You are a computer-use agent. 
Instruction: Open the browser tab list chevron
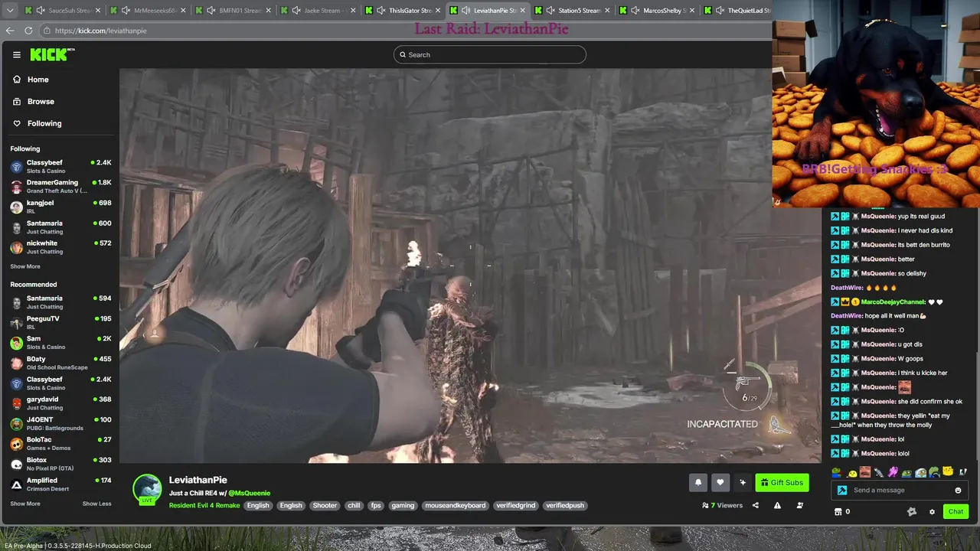pyautogui.click(x=10, y=11)
